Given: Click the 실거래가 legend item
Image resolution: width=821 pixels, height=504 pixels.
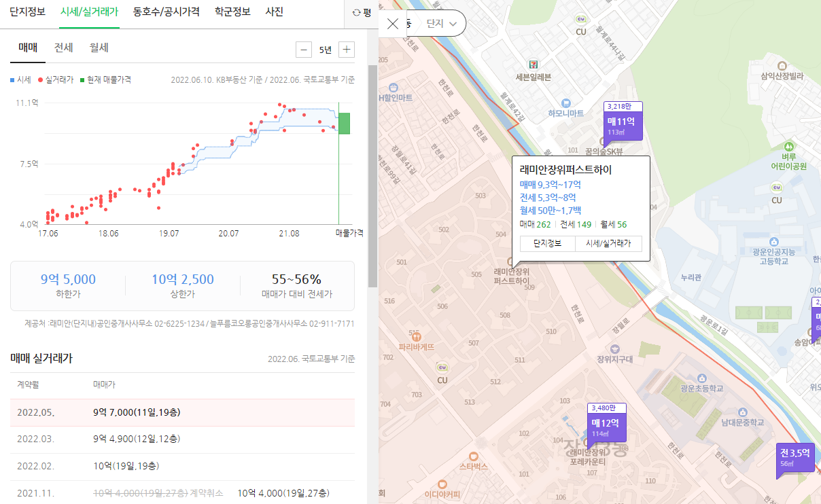Looking at the screenshot, I should click(56, 79).
